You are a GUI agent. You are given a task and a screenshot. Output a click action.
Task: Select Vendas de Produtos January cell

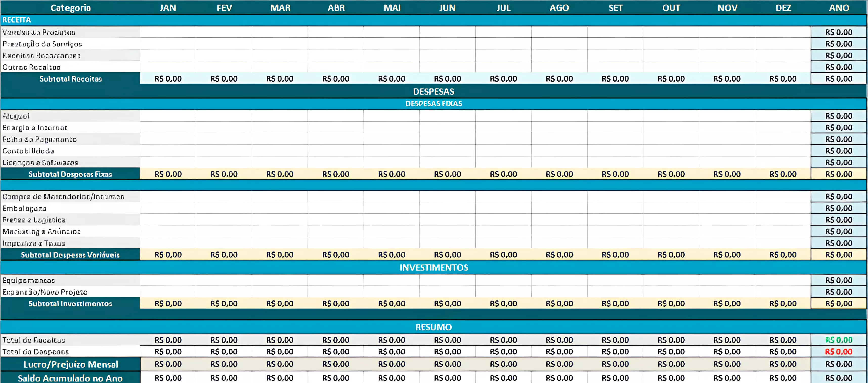point(168,32)
